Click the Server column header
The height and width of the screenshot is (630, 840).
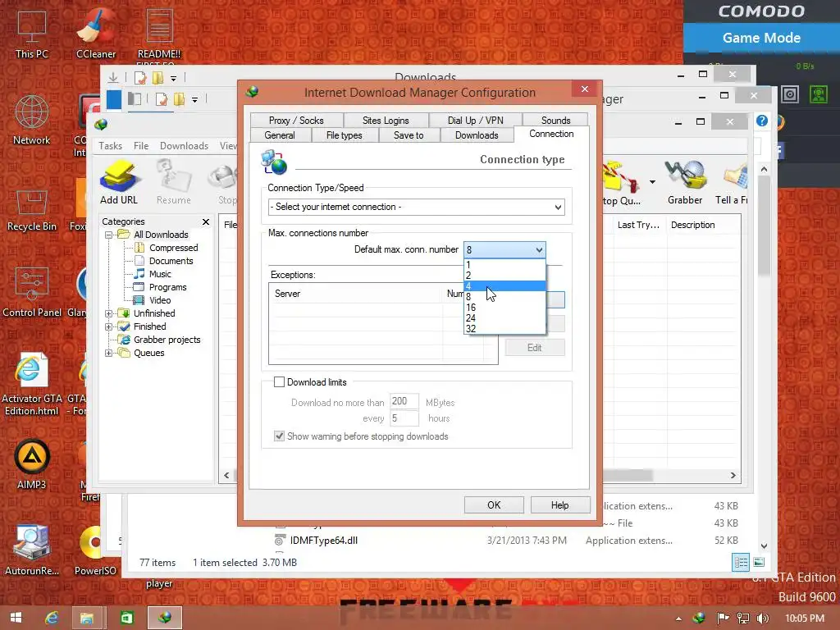pyautogui.click(x=356, y=294)
